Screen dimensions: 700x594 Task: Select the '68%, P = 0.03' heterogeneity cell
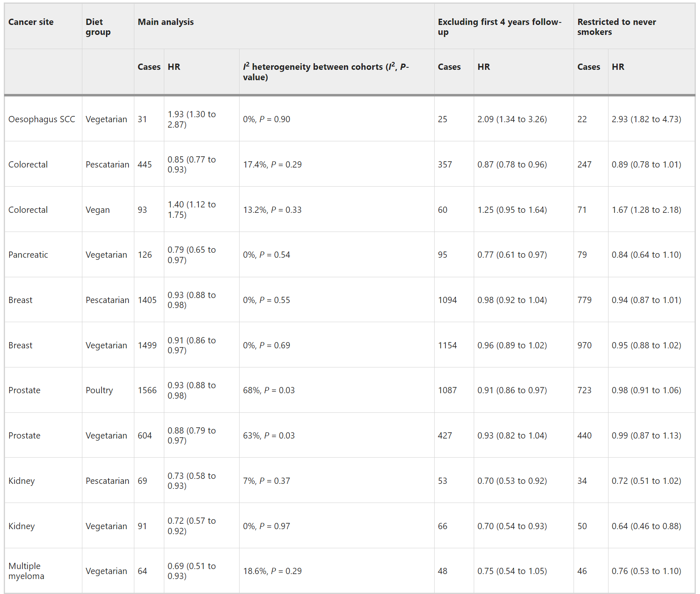[x=269, y=390]
